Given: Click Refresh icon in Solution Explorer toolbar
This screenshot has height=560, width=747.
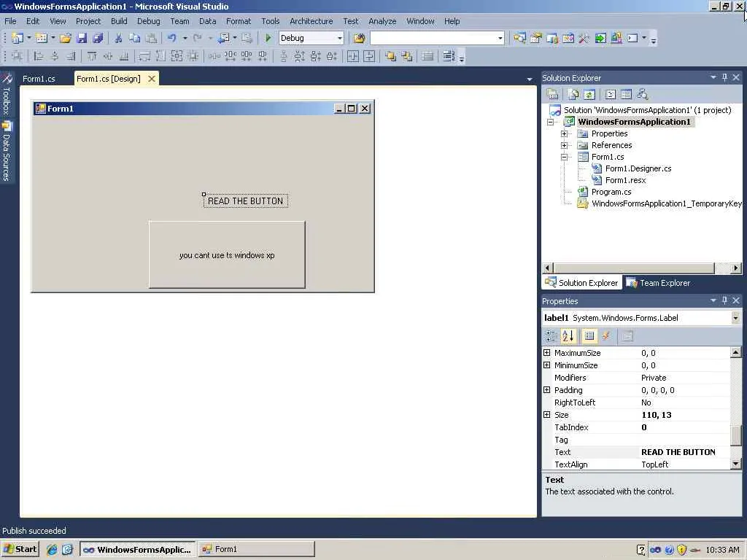Looking at the screenshot, I should [x=589, y=94].
